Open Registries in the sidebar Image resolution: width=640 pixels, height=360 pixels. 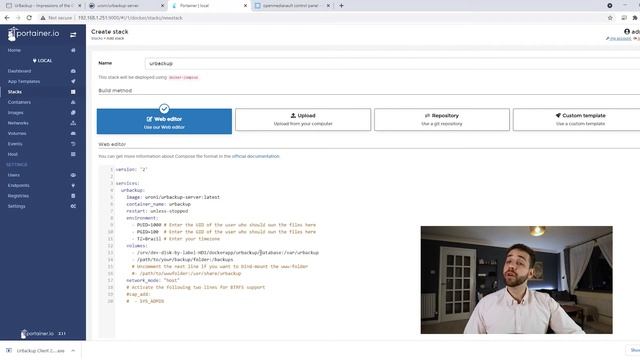18,196
